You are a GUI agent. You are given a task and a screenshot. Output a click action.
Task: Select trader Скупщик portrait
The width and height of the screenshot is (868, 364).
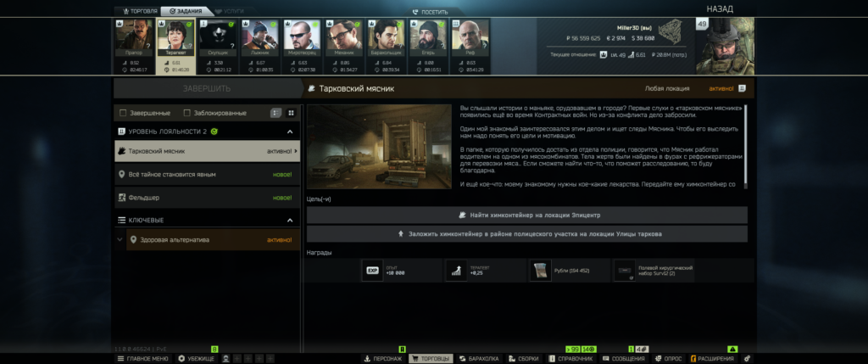(x=218, y=35)
